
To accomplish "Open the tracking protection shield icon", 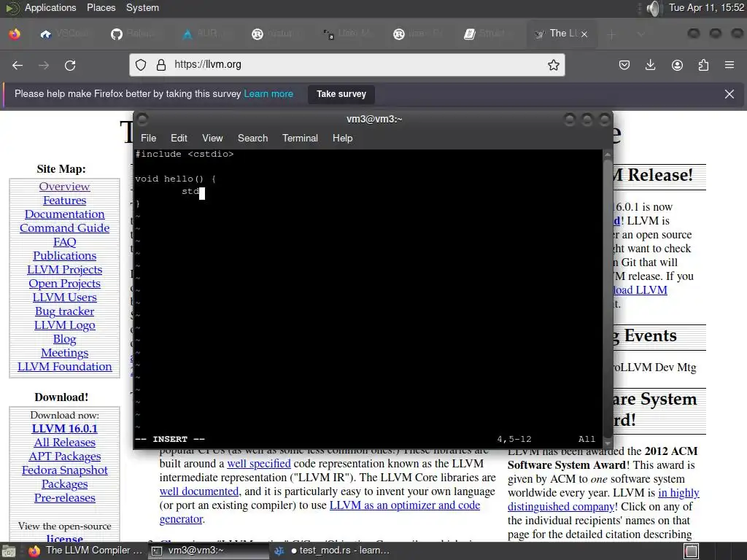I will click(x=141, y=65).
